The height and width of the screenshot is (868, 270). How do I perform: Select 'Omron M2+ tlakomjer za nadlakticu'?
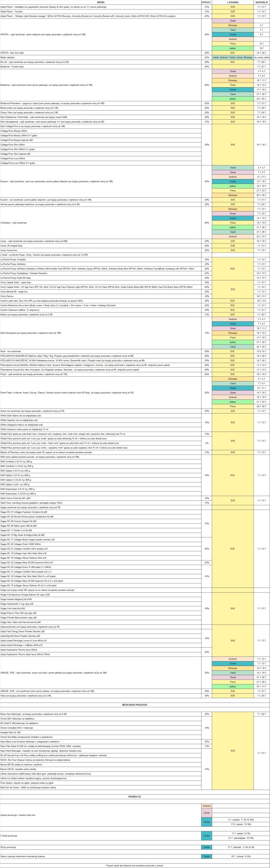click(x=100, y=718)
